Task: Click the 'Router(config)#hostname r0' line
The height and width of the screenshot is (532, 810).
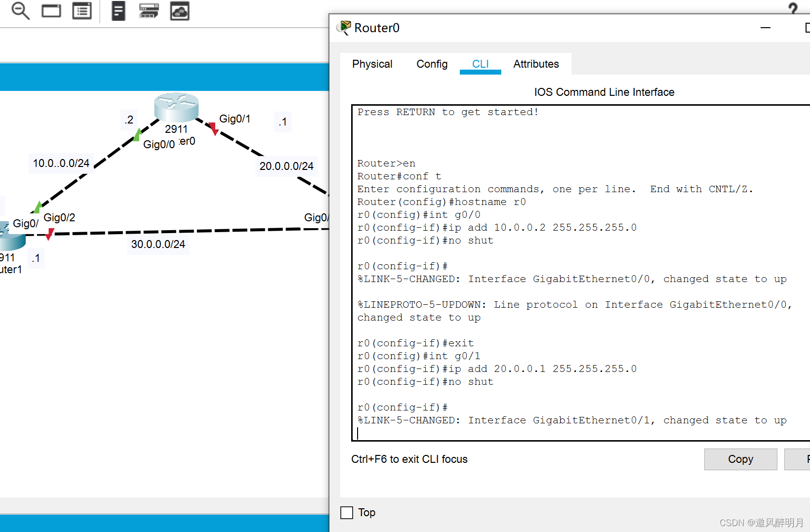Action: [x=442, y=202]
